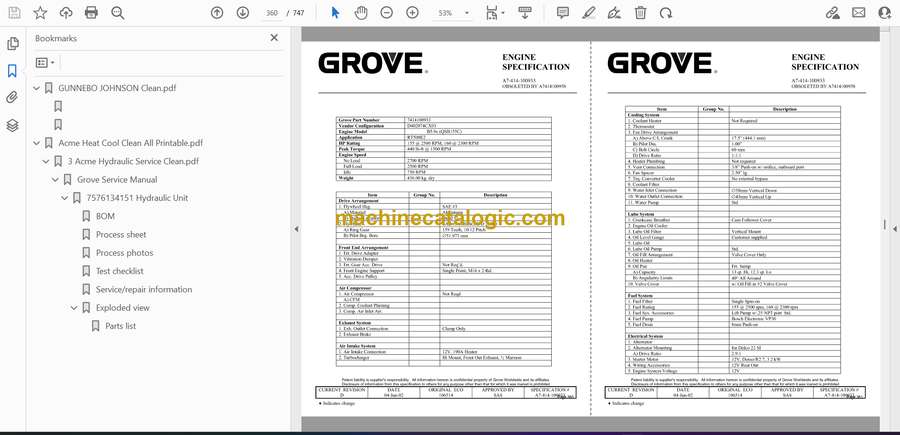Collapse the 7576134151 Hydraulic Unit bookmark
Image resolution: width=900 pixels, height=435 pixels.
[x=64, y=198]
